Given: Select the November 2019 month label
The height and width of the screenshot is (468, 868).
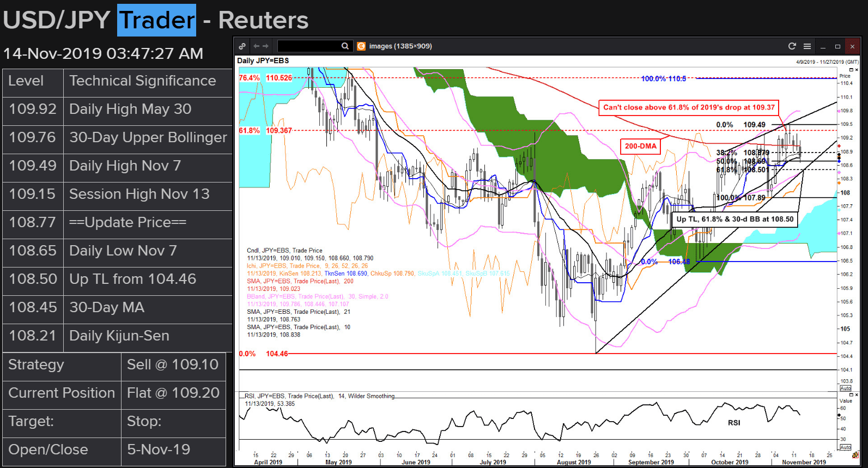Looking at the screenshot, I should pos(804,462).
